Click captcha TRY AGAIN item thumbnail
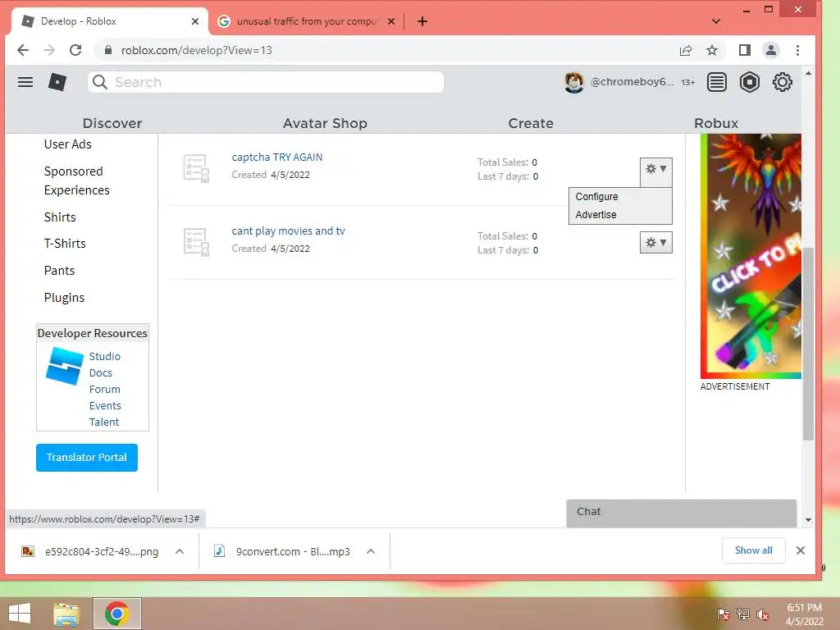840x630 pixels. click(x=195, y=168)
